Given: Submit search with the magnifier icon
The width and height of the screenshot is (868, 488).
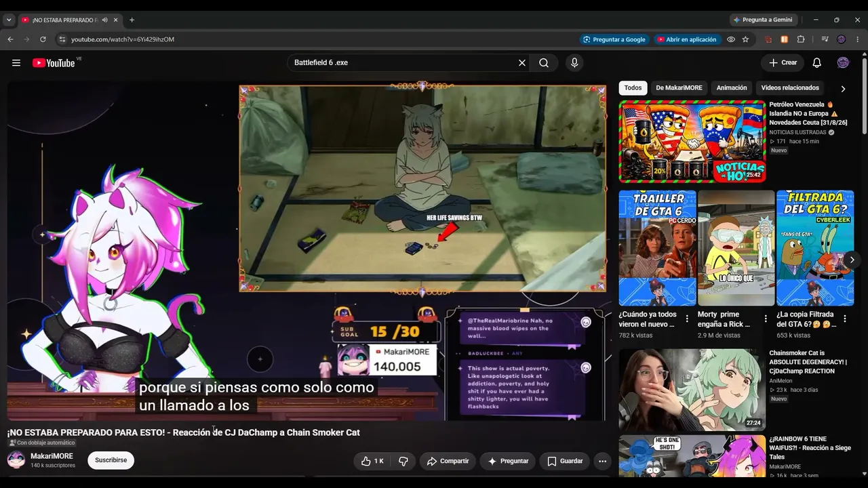Looking at the screenshot, I should pyautogui.click(x=544, y=63).
